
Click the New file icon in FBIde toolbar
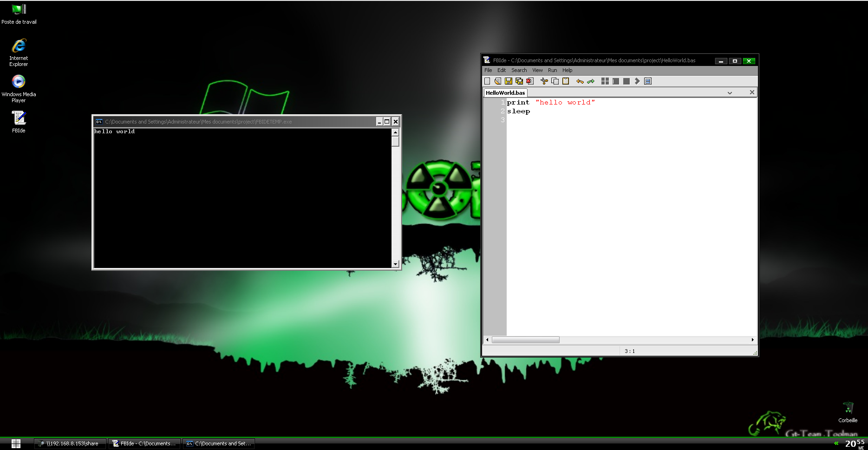(487, 81)
